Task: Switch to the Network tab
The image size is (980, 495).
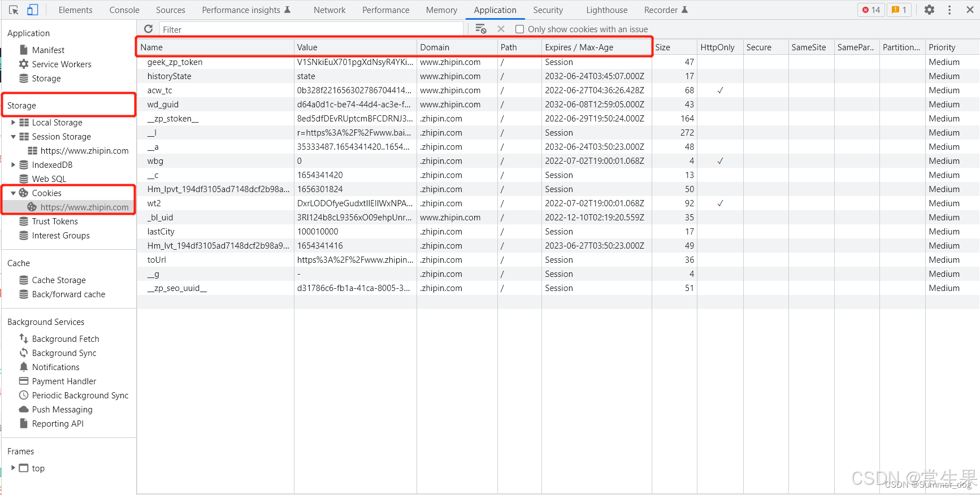Action: click(x=329, y=10)
